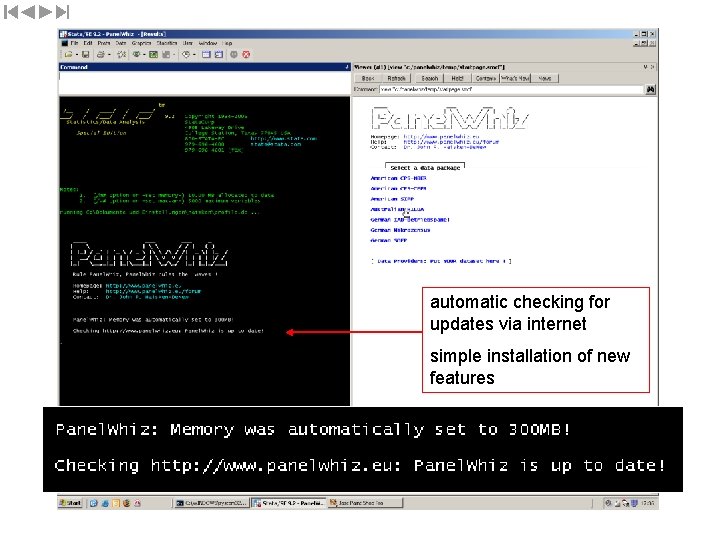This screenshot has width=720, height=540.
Task: Open the Graphics menu
Action: coord(141,43)
